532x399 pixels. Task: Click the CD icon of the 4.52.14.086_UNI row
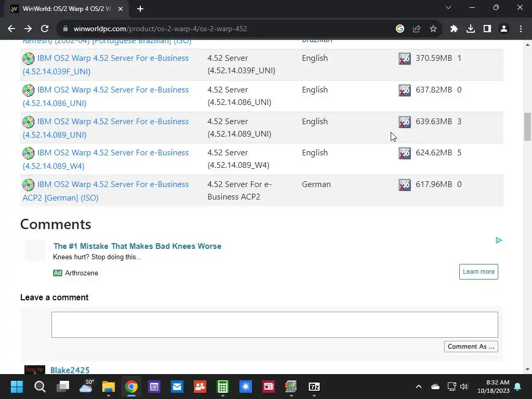pos(29,90)
